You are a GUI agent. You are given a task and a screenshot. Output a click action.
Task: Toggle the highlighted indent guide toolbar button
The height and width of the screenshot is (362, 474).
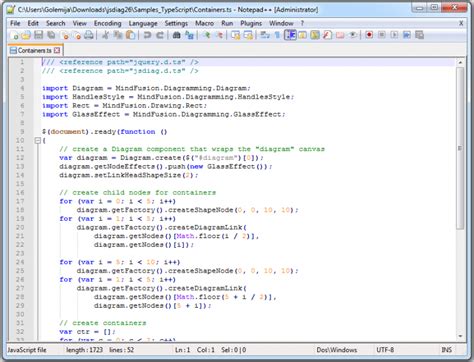(290, 35)
